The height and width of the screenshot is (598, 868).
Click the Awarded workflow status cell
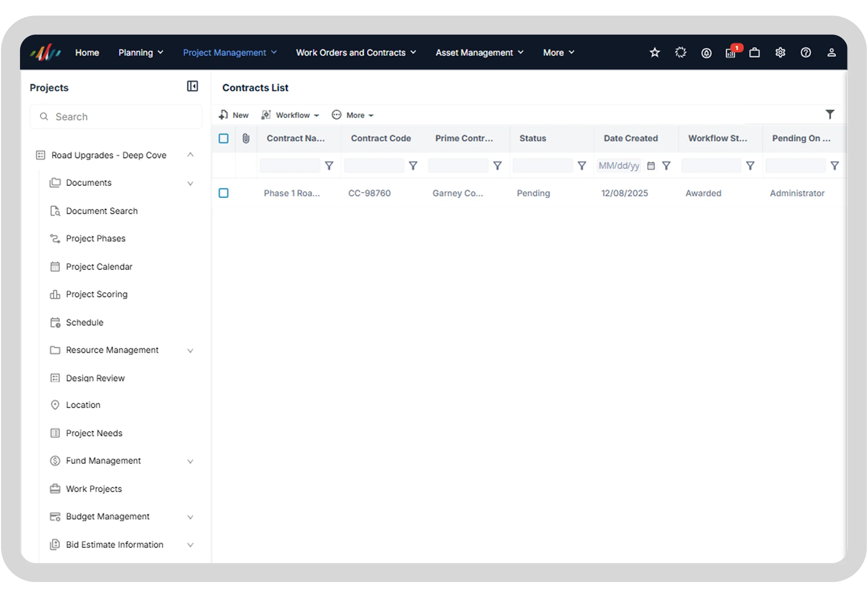(x=703, y=193)
